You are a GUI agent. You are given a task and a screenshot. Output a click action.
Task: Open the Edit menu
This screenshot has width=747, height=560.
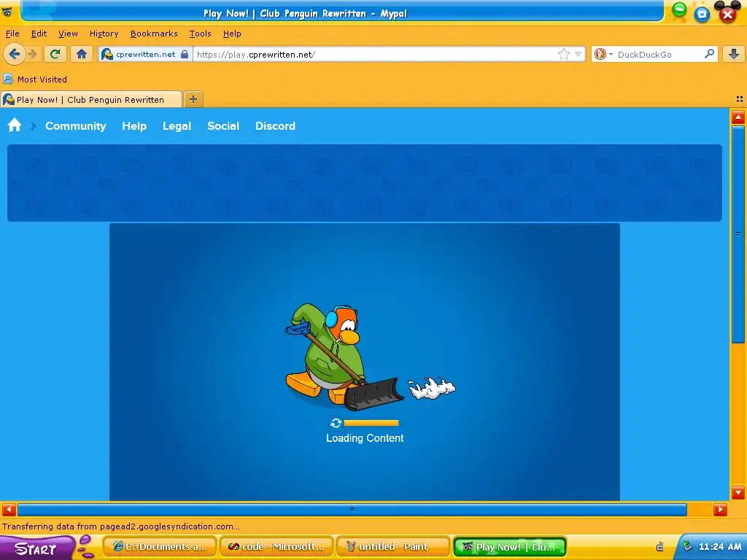click(39, 34)
